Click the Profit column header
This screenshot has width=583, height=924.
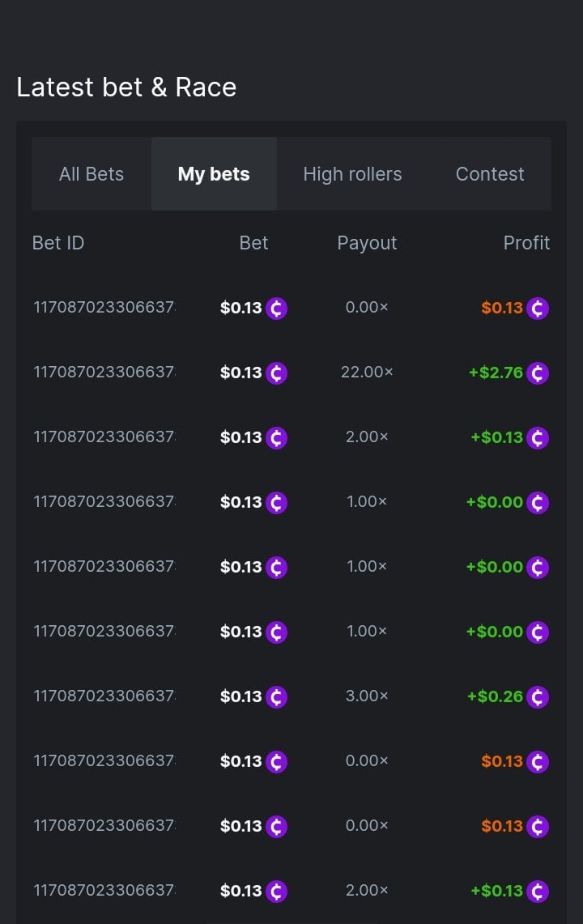[x=526, y=243]
